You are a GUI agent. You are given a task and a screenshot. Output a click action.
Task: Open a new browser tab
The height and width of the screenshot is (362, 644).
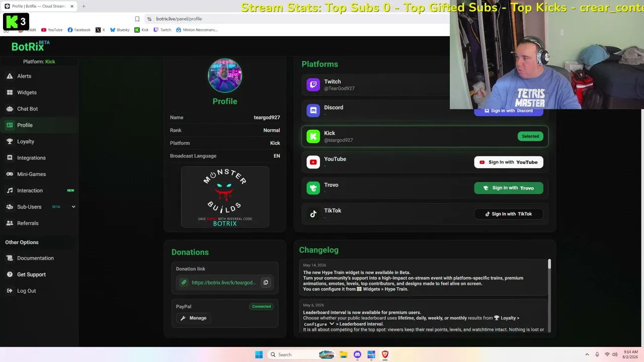pos(84,6)
